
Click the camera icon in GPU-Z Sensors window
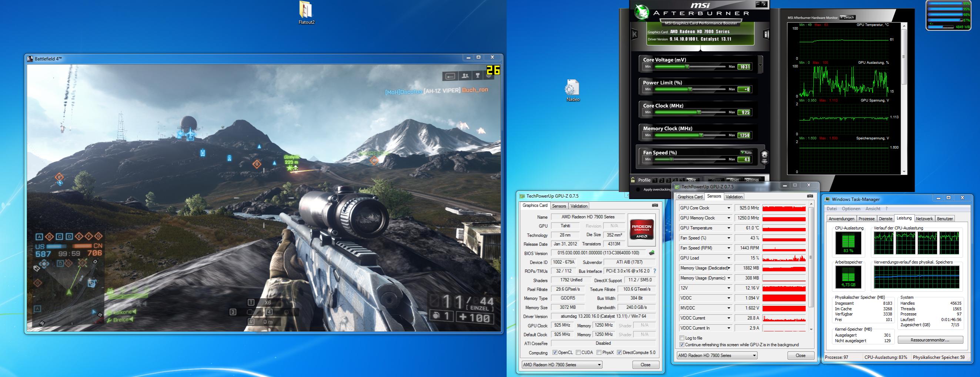point(810,196)
